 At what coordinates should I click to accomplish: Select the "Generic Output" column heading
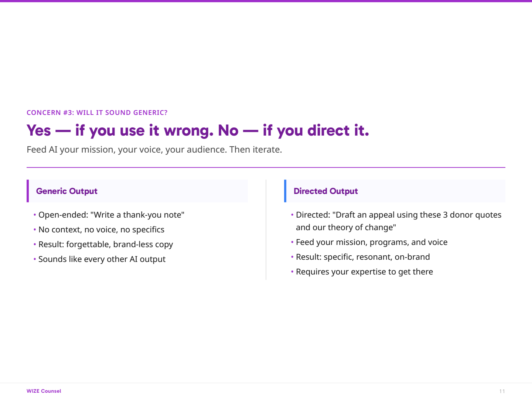pyautogui.click(x=67, y=191)
